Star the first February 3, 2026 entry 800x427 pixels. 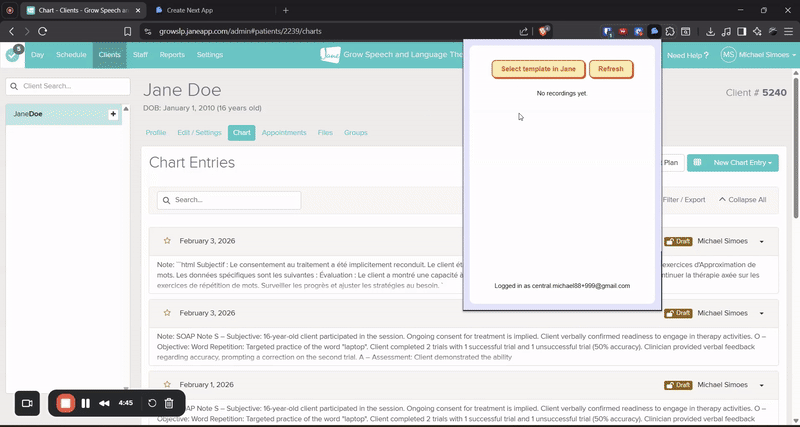167,241
